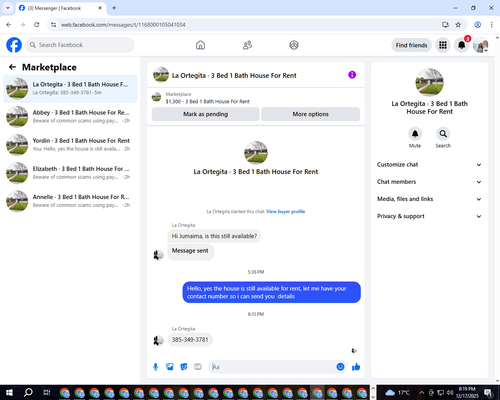Open Windows Start button

click(9, 393)
